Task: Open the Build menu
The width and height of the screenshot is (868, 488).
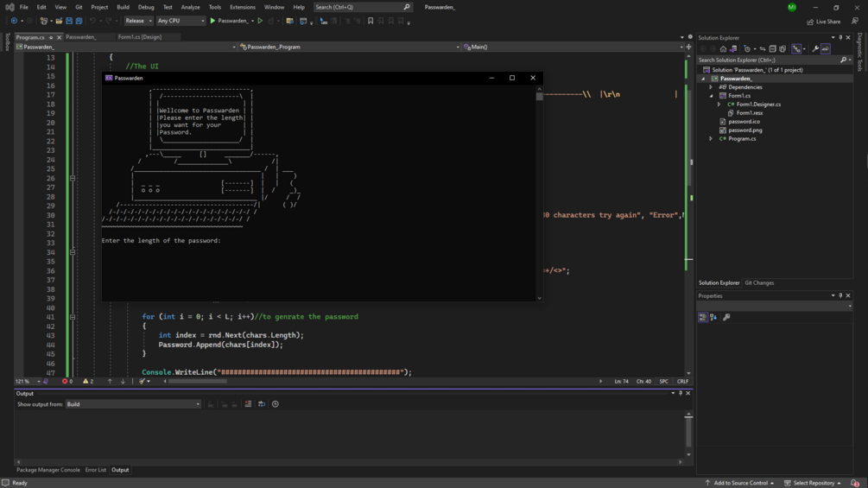Action: click(x=123, y=7)
